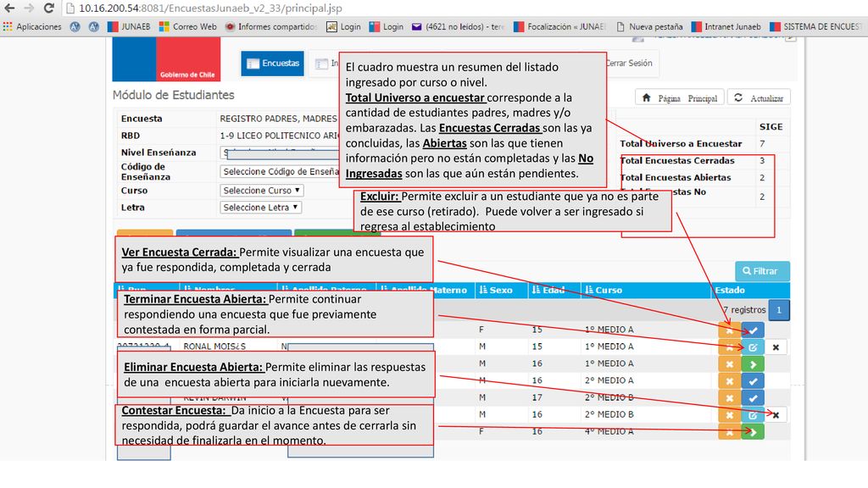Continue open survey for age 16 student in 2° MEDIO B
Image resolution: width=868 pixels, height=488 pixels.
[753, 415]
